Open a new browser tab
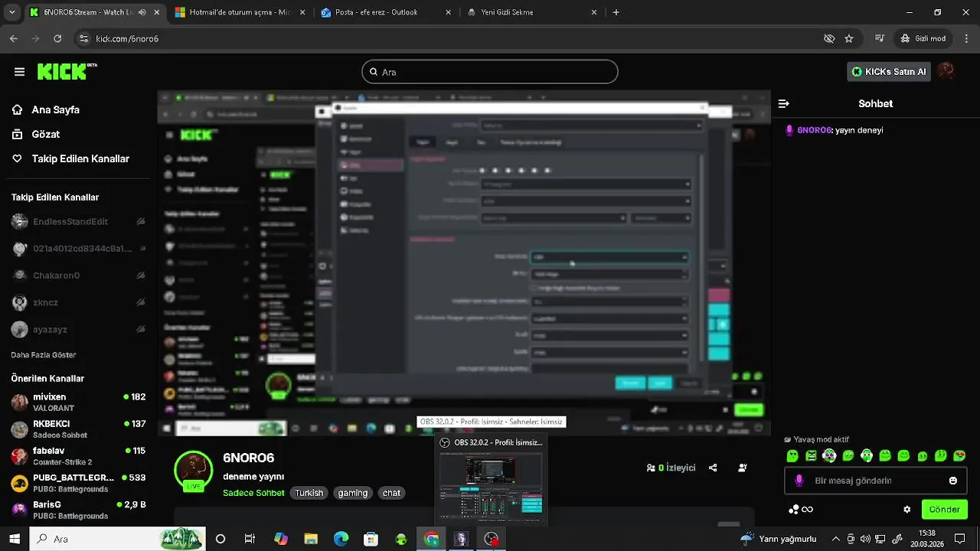Image resolution: width=980 pixels, height=551 pixels. 616,12
